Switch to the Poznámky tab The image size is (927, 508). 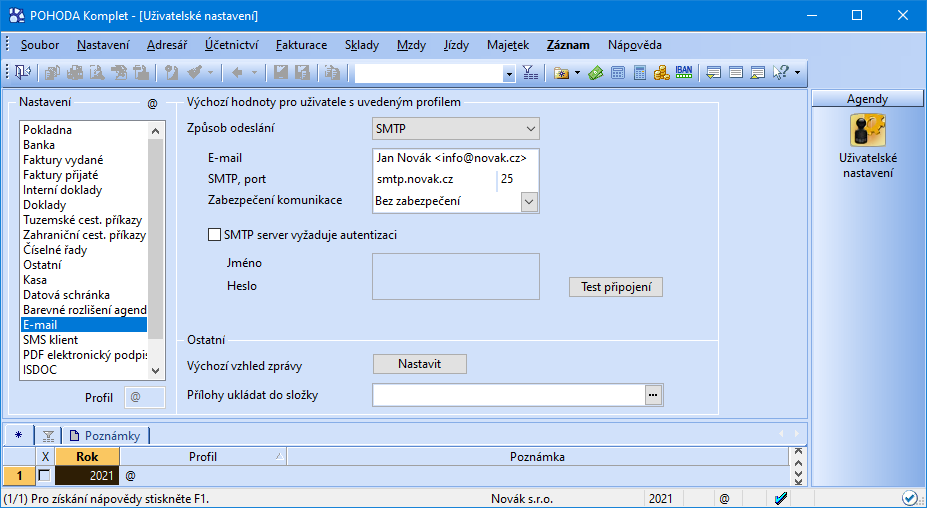click(105, 436)
